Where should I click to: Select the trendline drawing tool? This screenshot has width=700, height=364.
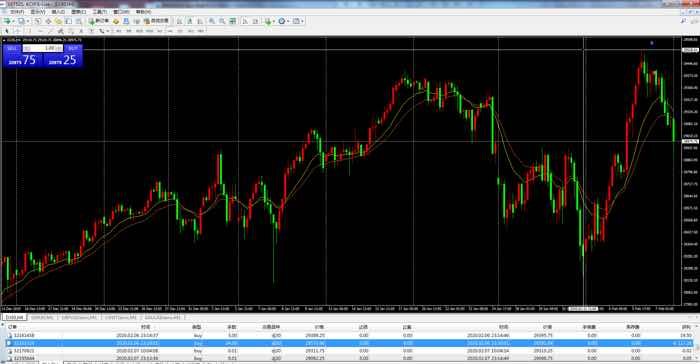pos(50,31)
